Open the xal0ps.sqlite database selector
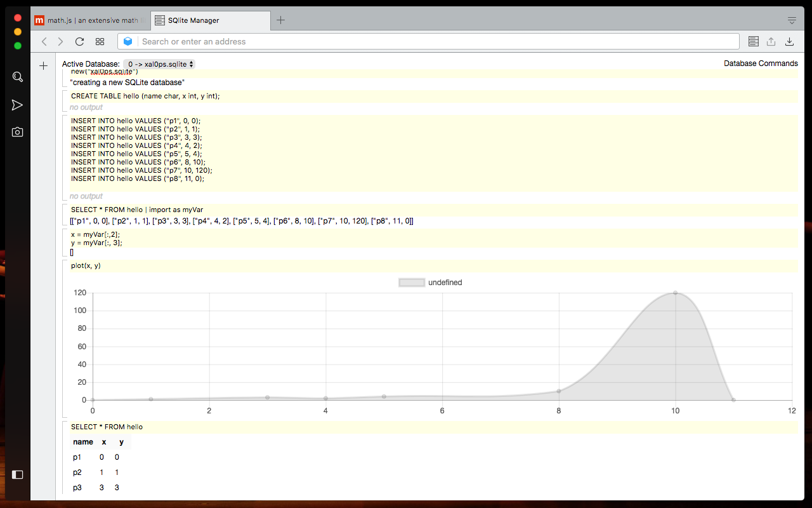This screenshot has height=508, width=812. (160, 63)
